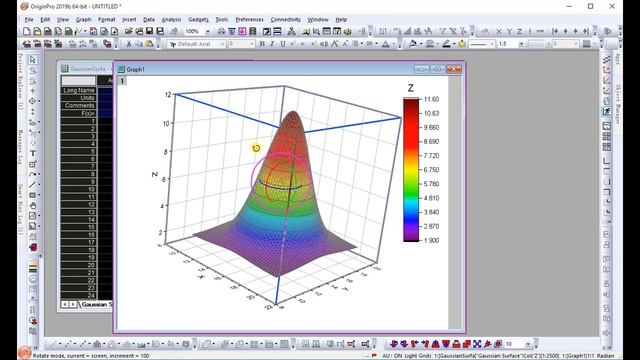Viewport: 640px width, 360px height.
Task: Click the Save Project floppy icon
Action: [x=149, y=31]
